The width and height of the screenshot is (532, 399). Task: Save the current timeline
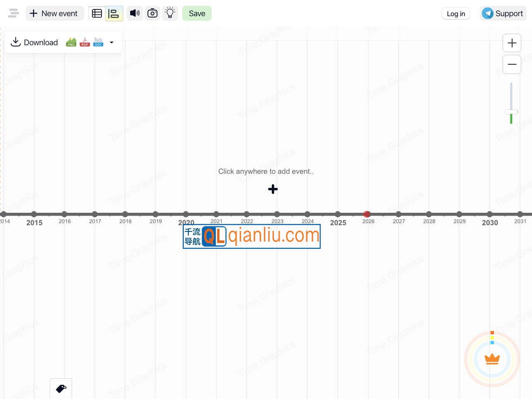197,13
